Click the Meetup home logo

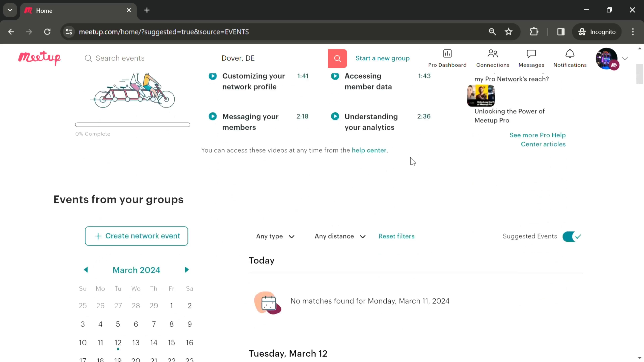pyautogui.click(x=39, y=58)
